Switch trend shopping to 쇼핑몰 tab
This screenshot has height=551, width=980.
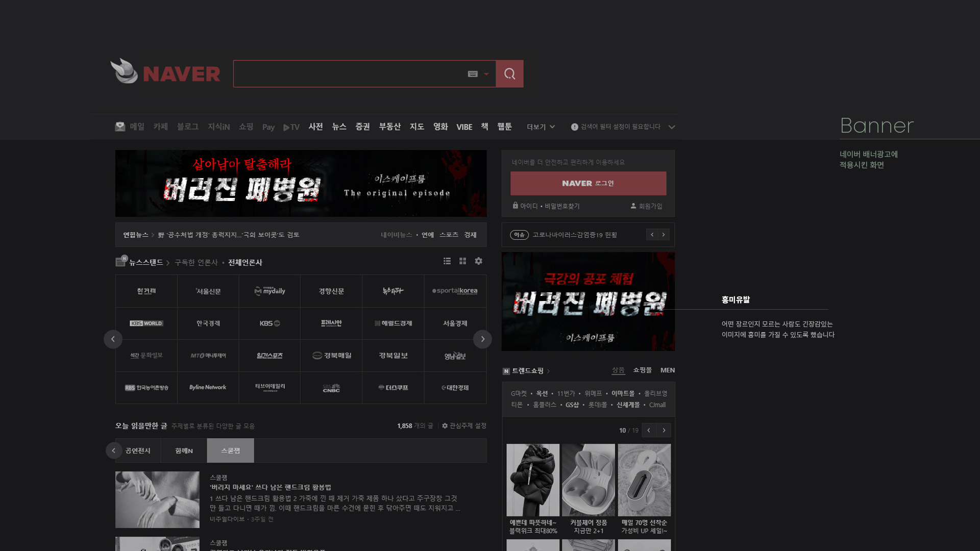(x=642, y=370)
